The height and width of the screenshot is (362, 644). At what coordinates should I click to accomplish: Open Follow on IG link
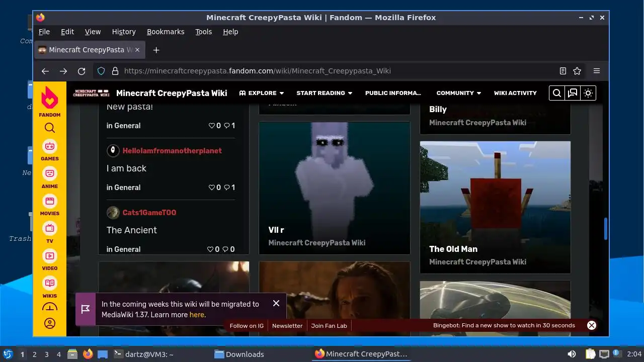coord(247,326)
